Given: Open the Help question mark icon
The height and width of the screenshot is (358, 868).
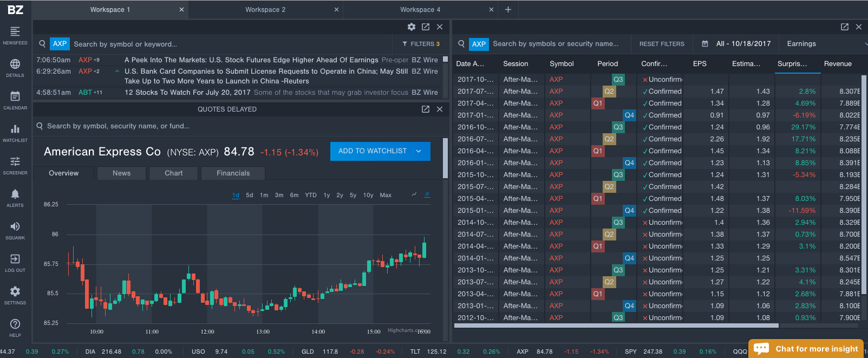Looking at the screenshot, I should click(15, 328).
